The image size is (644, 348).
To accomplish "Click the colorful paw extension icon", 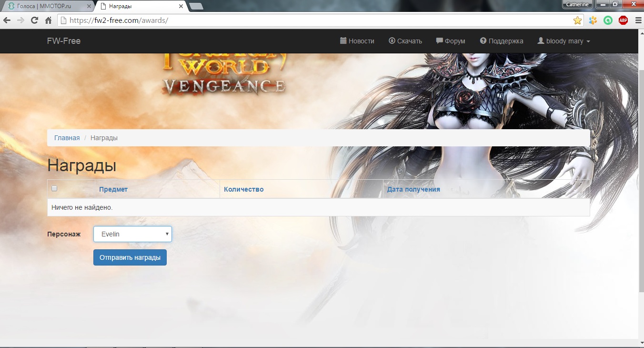I will pyautogui.click(x=593, y=20).
